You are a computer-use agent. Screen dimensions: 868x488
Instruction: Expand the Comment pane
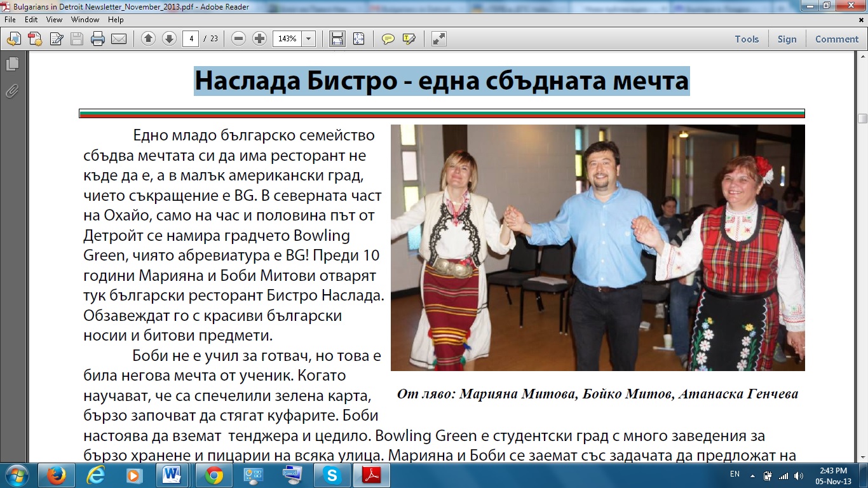[836, 39]
